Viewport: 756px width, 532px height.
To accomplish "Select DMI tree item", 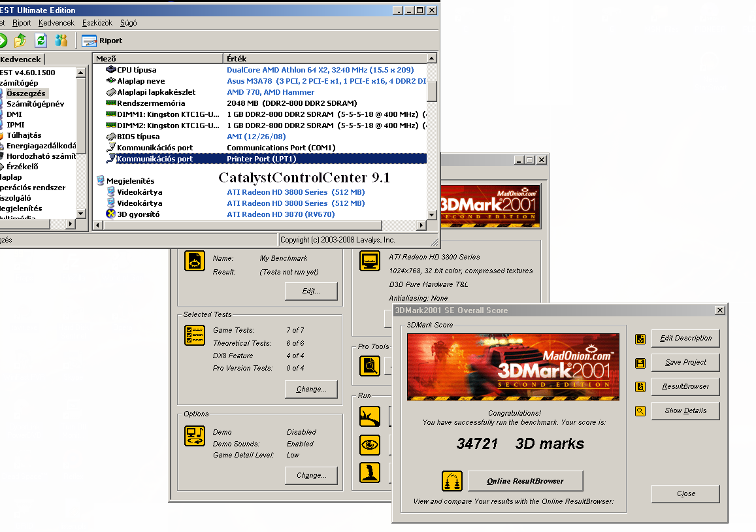I will tap(14, 114).
